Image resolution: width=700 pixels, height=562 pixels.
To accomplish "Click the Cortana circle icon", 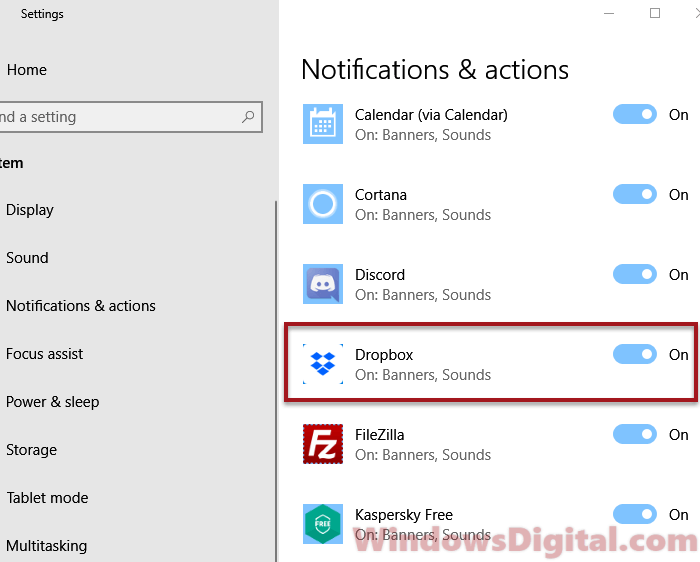I will 323,204.
